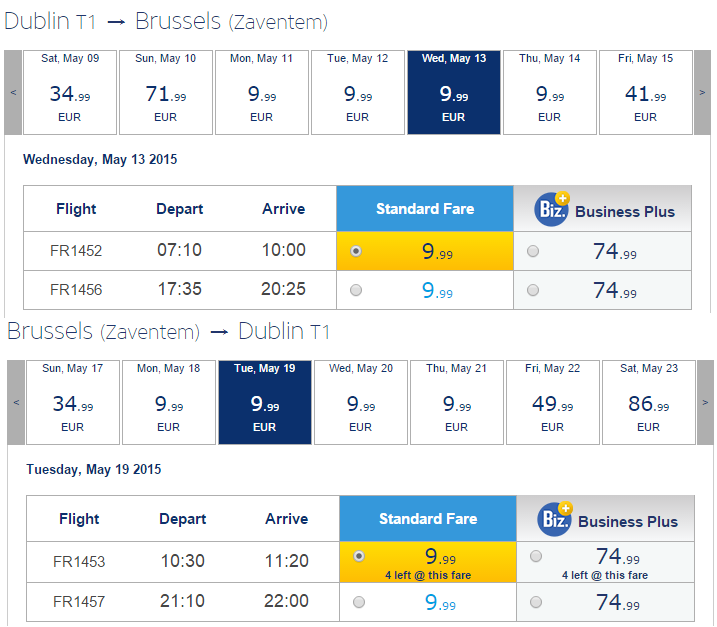Click the outbound Standard Fare column header
Screen dimensions: 717x627
coord(425,209)
